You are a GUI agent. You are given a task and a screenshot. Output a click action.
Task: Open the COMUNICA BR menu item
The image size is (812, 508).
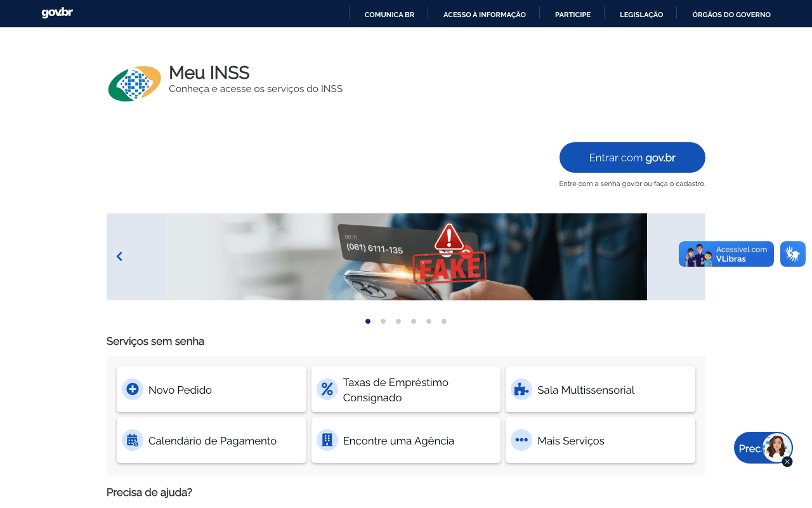pos(389,14)
